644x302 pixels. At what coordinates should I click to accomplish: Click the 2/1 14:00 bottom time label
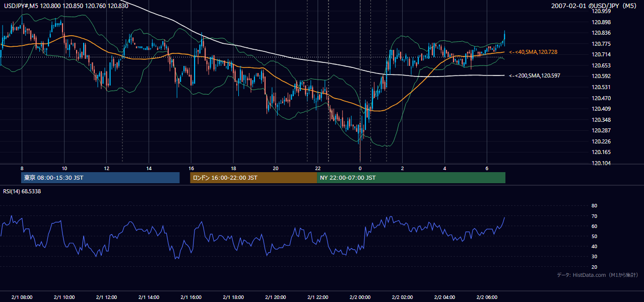[x=149, y=297]
